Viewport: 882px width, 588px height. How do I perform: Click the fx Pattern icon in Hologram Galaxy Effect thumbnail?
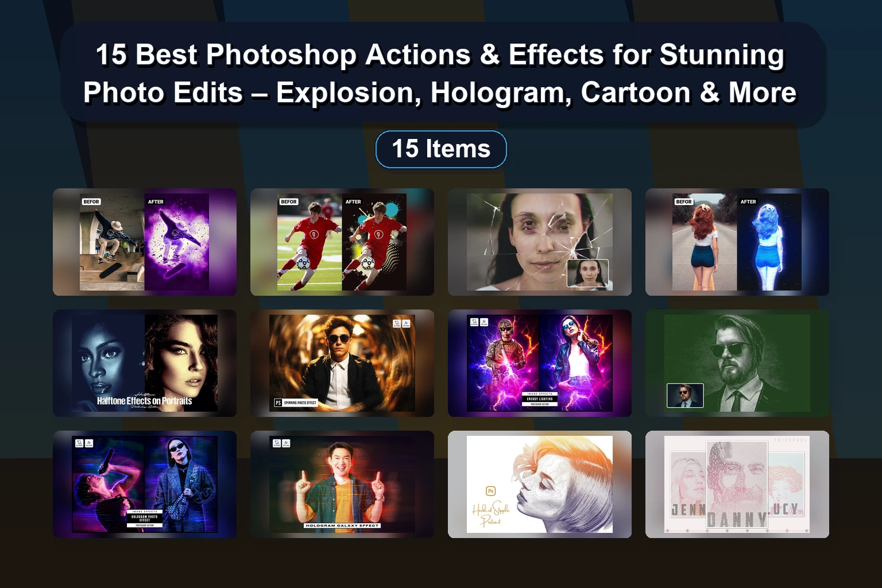point(286,443)
